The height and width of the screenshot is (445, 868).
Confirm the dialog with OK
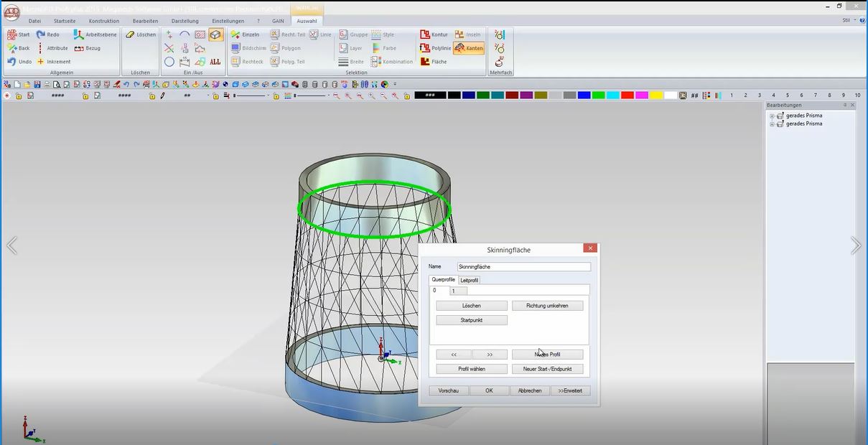tap(489, 390)
